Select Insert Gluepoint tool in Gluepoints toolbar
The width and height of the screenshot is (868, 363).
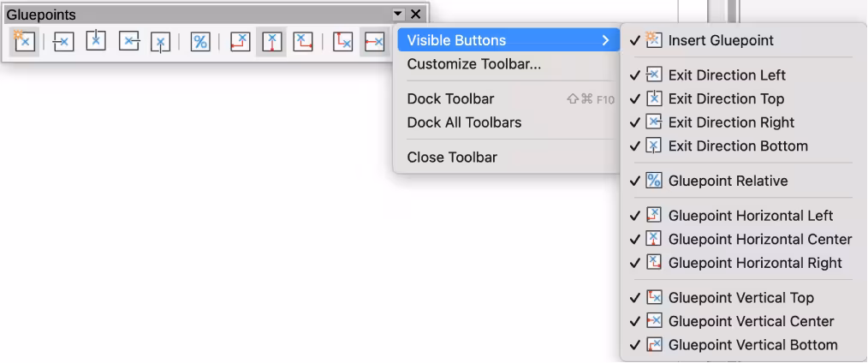[24, 41]
